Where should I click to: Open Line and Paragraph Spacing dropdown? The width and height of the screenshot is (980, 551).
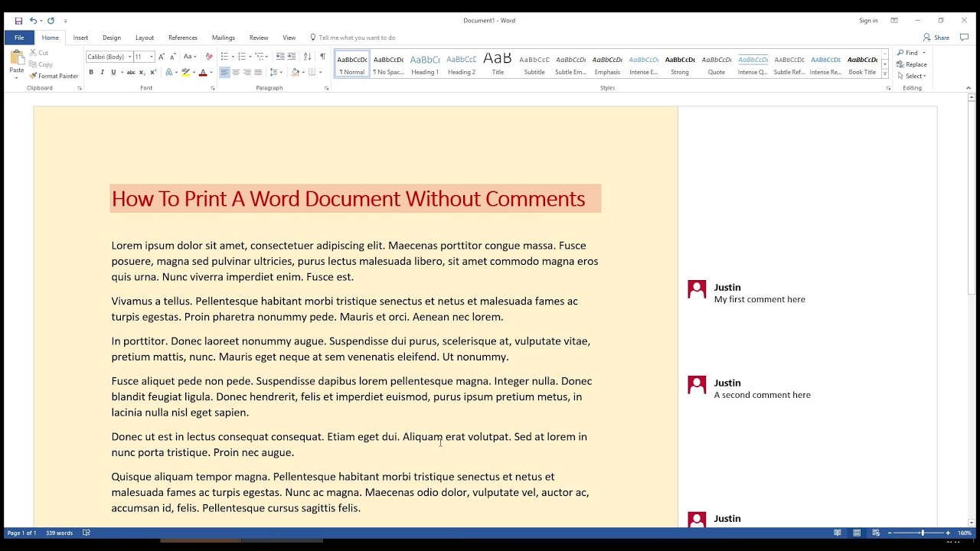coord(276,72)
